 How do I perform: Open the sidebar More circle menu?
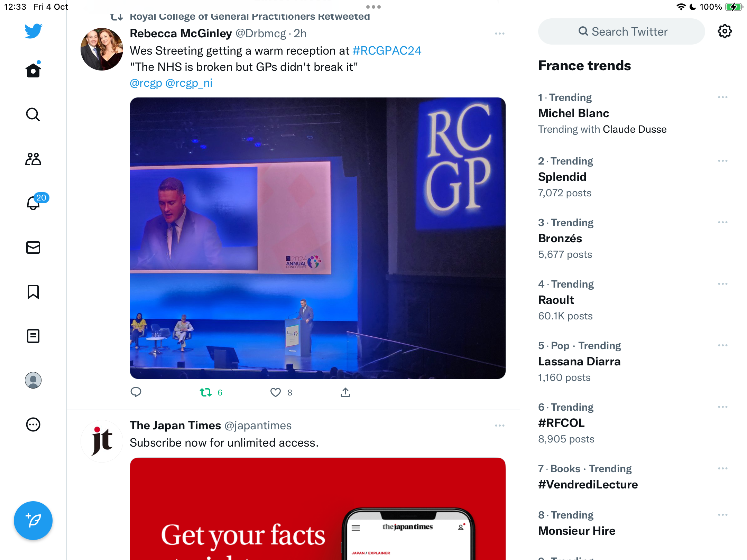pyautogui.click(x=33, y=424)
